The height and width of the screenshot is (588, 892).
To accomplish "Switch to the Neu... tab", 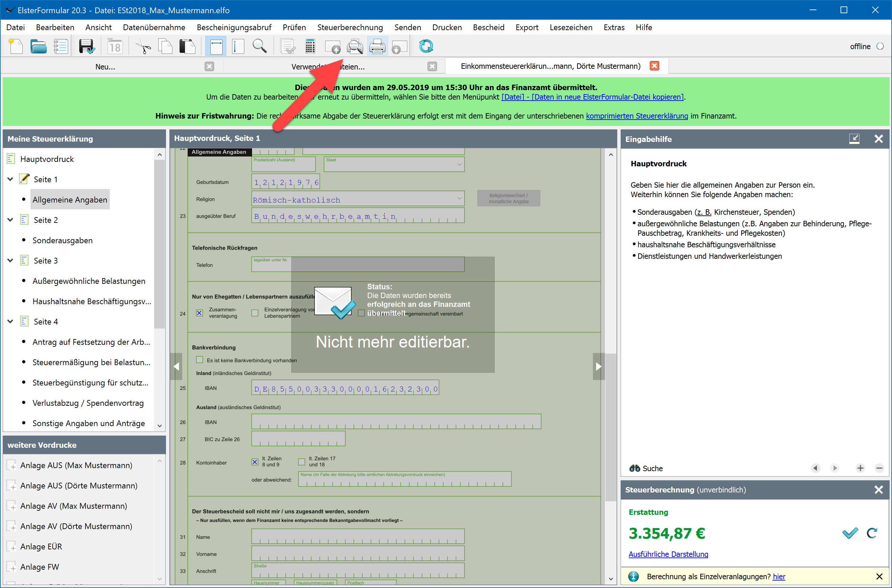I will (x=105, y=67).
